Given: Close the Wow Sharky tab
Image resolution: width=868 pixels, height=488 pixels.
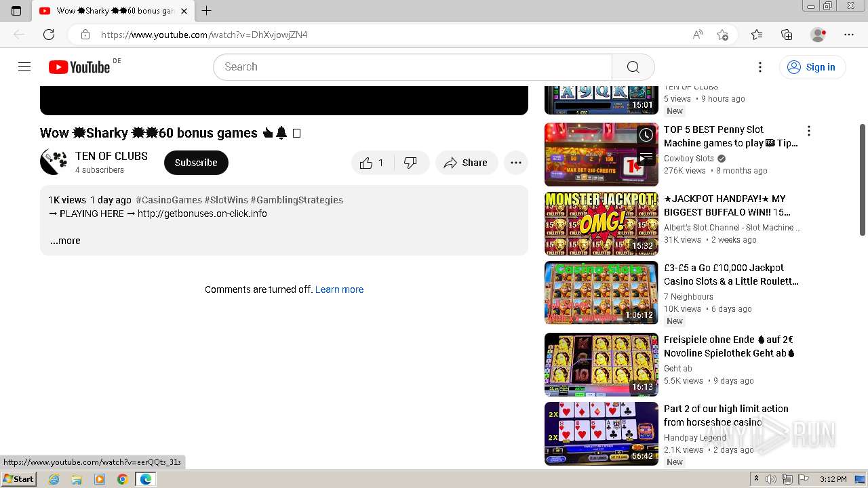Looking at the screenshot, I should pyautogui.click(x=184, y=11).
